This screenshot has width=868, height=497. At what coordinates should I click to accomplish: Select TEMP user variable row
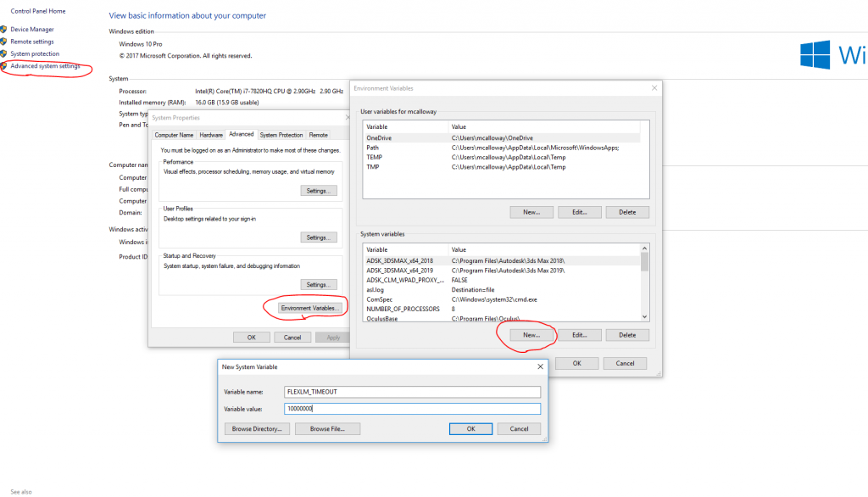pos(503,158)
